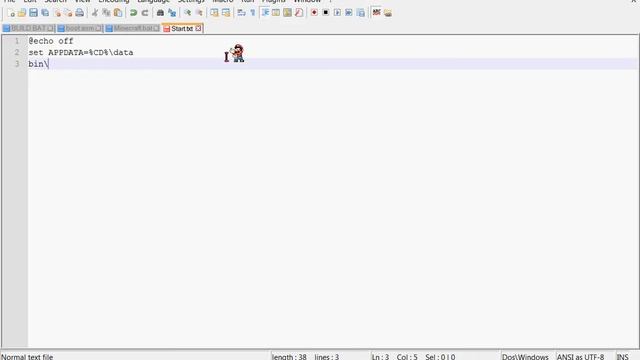Screen dimensions: 640x360
Task: Click 'Col : 5' status entry
Action: coord(407,357)
